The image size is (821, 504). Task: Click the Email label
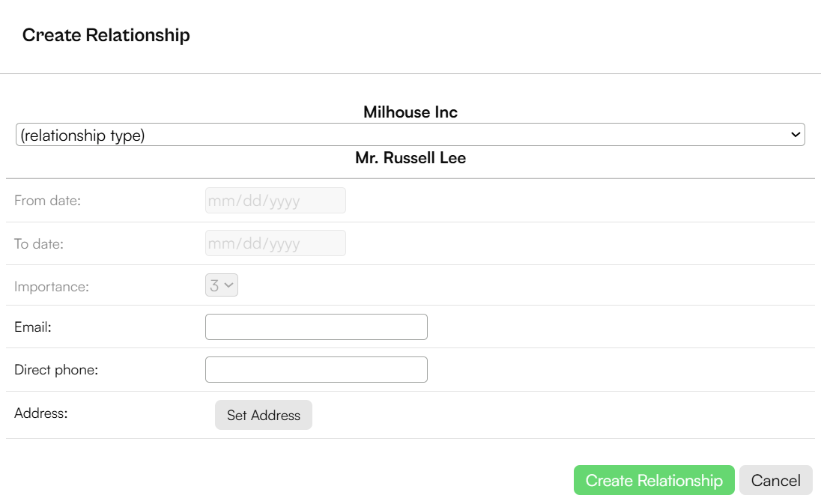[x=32, y=327]
